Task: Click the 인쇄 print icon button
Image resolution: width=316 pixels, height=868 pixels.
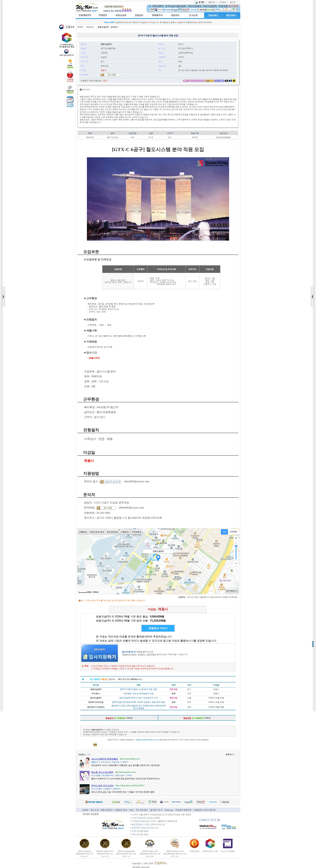Action: (210, 81)
